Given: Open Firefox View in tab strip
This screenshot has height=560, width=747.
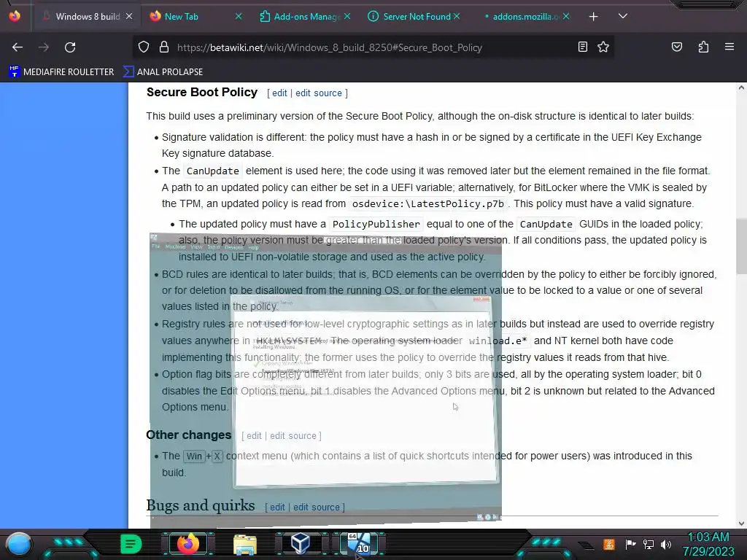Looking at the screenshot, I should (15, 16).
